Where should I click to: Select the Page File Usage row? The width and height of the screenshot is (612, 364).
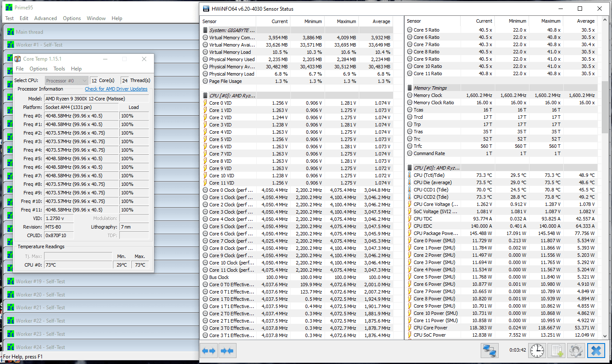point(297,81)
